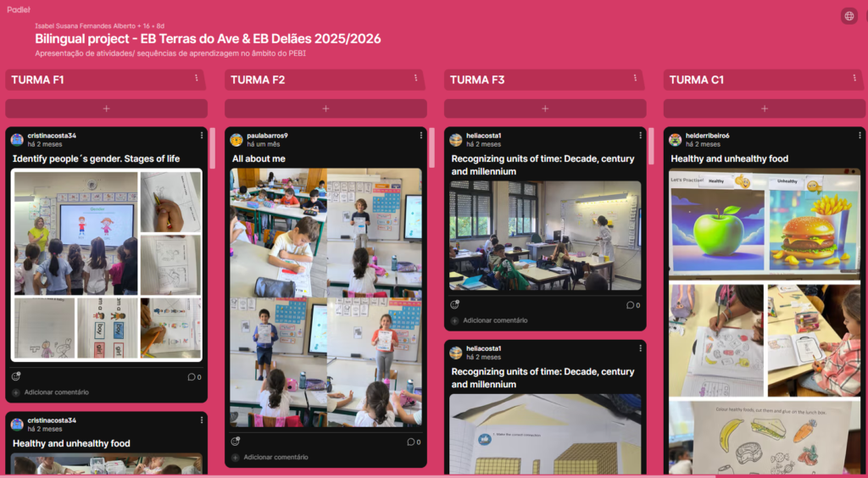Image resolution: width=868 pixels, height=478 pixels.
Task: Click the Padlet logo
Action: pos(17,9)
